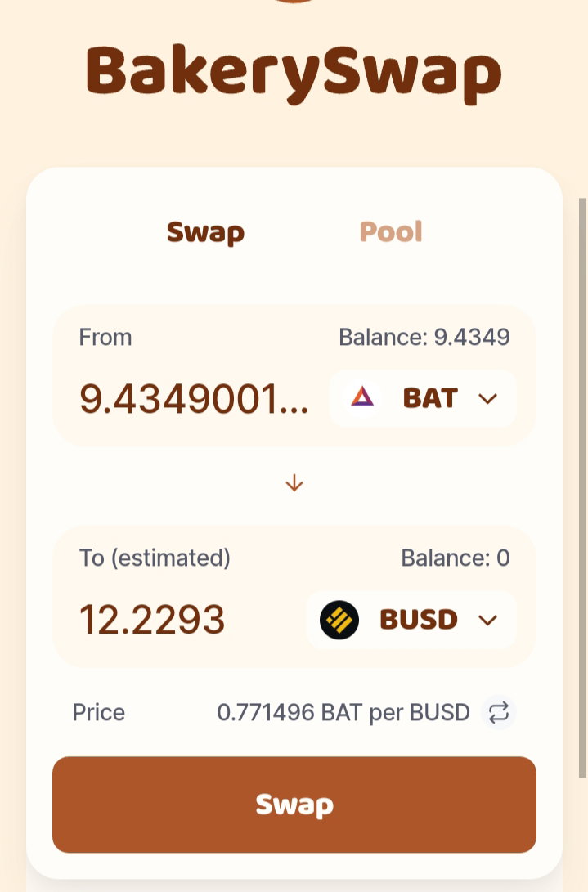588x892 pixels.
Task: Expand the BAT token chevron
Action: tap(487, 398)
